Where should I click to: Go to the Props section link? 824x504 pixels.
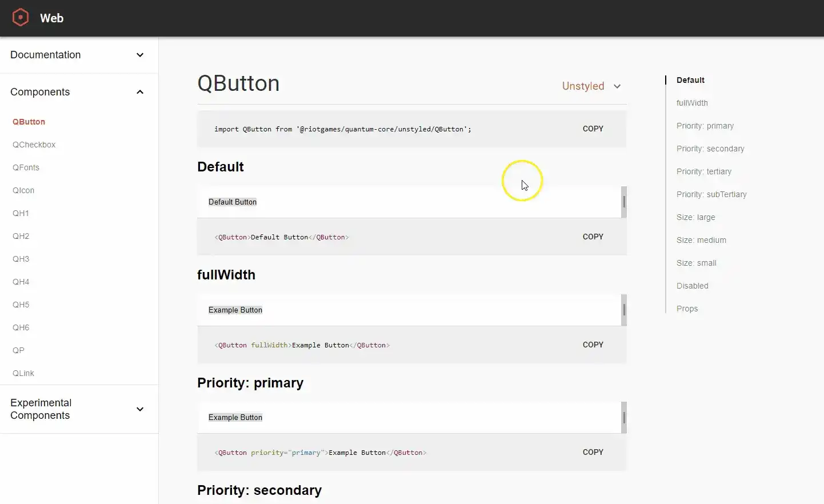point(687,309)
